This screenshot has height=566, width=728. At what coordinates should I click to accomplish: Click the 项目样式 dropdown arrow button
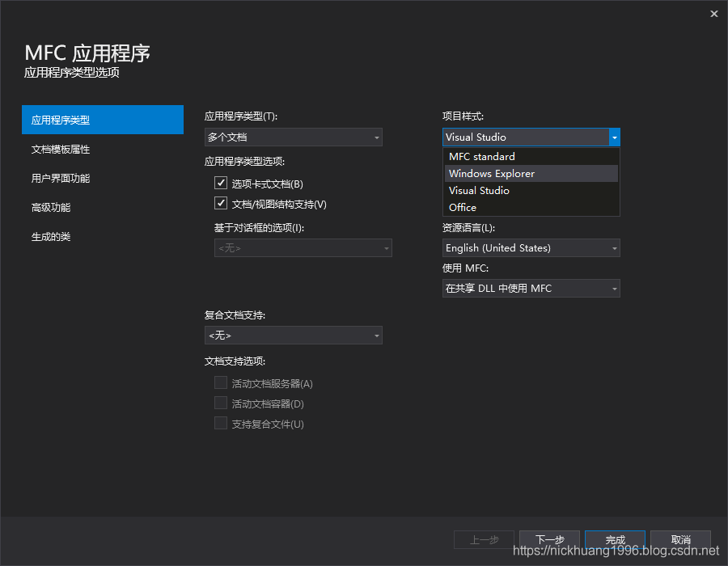[614, 137]
